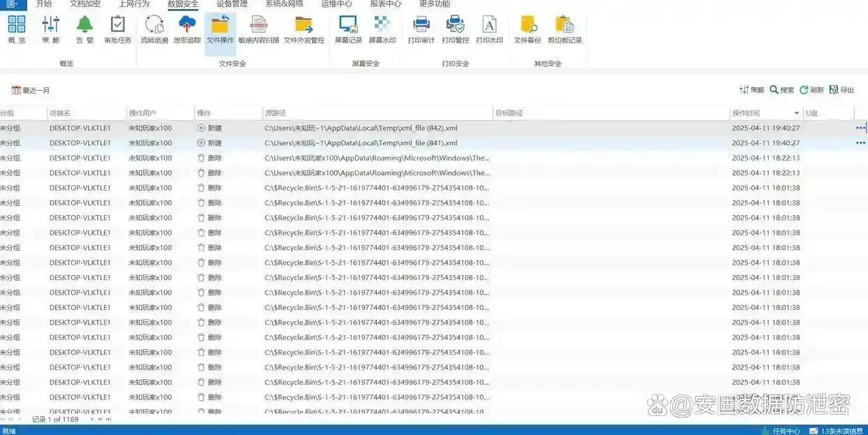
Task: Click the 删除 trash icon in first 18:22:13 row
Action: point(201,158)
